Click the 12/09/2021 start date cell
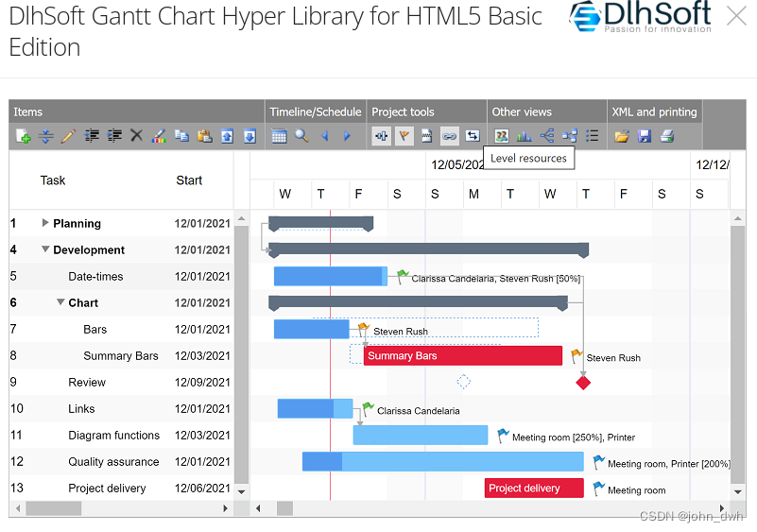757x532 pixels. 202,383
